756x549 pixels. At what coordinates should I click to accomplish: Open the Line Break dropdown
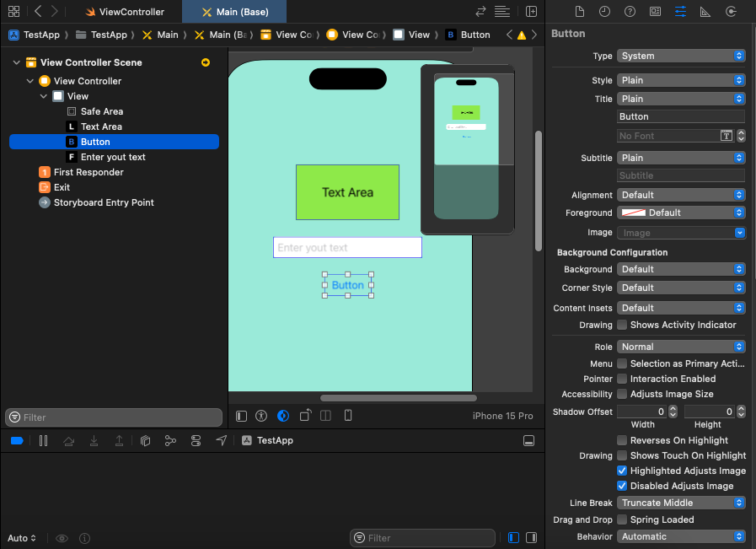tap(681, 503)
